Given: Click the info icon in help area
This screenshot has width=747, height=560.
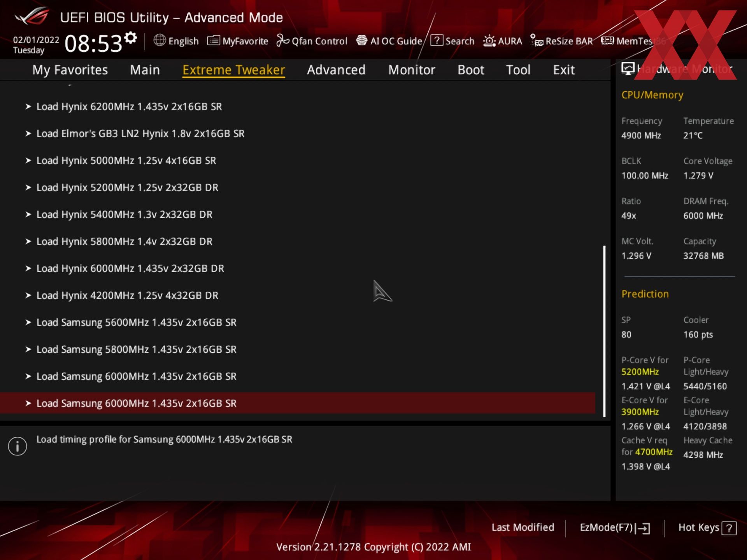Looking at the screenshot, I should coord(18,446).
